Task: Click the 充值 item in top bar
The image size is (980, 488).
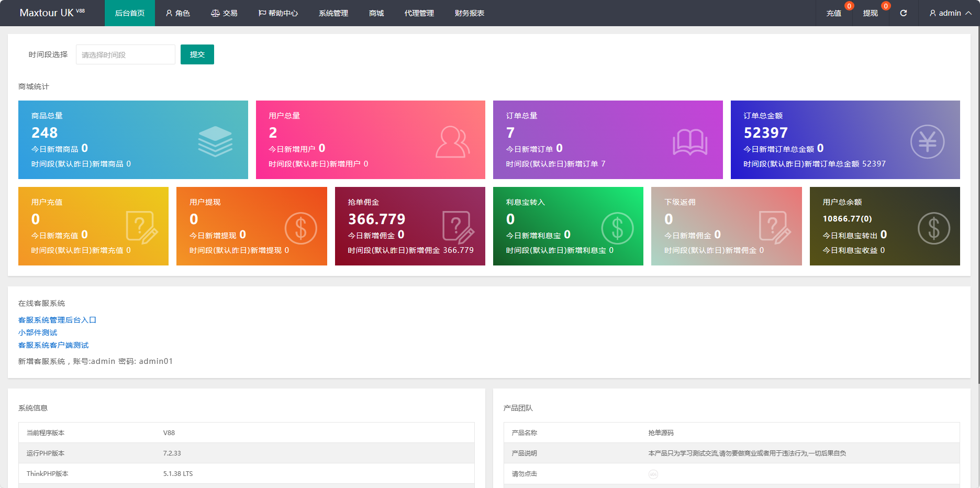Action: coord(834,13)
